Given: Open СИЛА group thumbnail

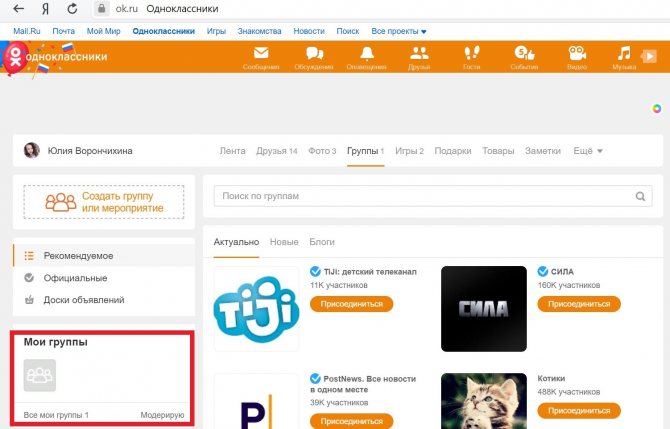Looking at the screenshot, I should [x=484, y=309].
